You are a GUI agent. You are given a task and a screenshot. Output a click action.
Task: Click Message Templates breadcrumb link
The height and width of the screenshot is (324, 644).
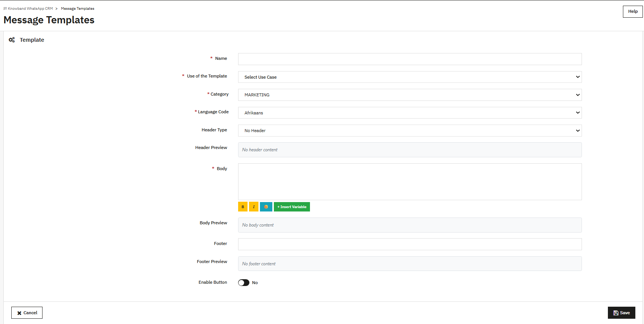(x=77, y=8)
